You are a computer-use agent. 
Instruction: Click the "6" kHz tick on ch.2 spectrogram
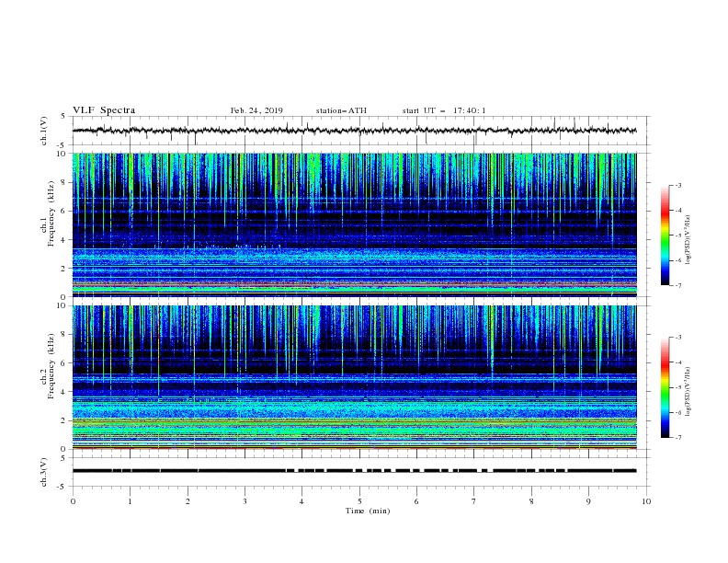pos(63,363)
